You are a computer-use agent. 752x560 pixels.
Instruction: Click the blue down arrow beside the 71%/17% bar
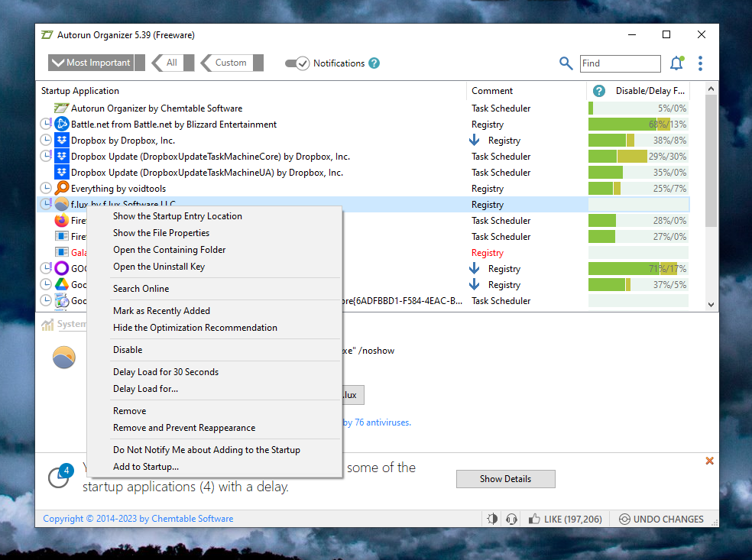[475, 268]
